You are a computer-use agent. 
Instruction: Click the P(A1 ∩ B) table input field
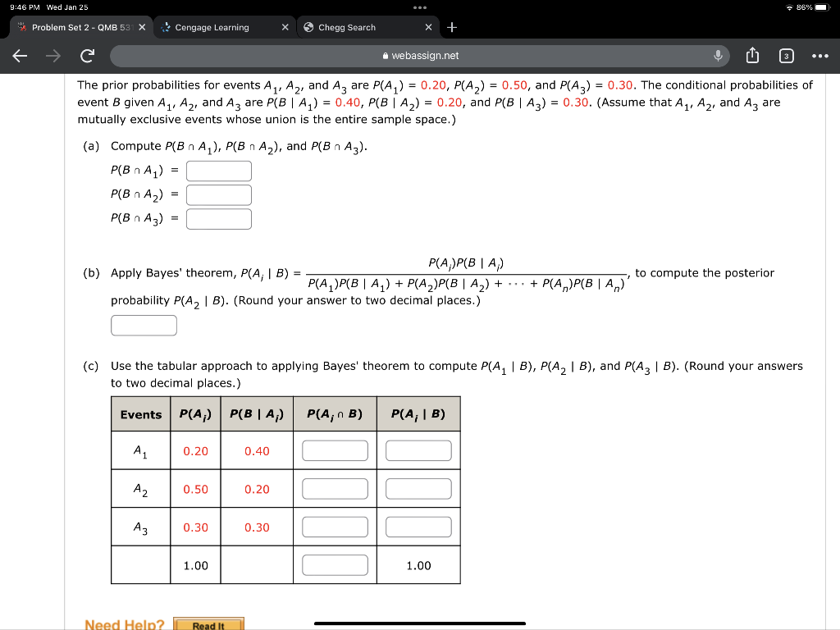pos(335,450)
